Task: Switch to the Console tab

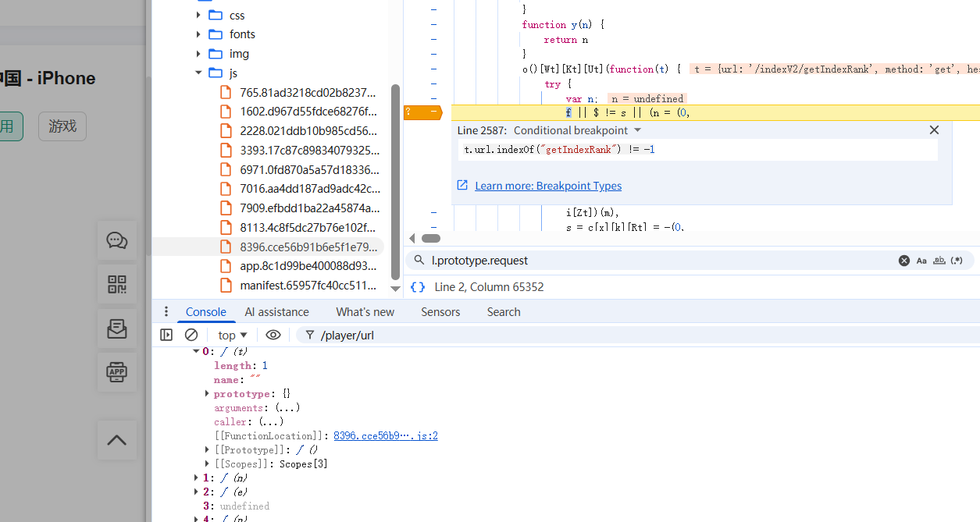Action: tap(206, 312)
